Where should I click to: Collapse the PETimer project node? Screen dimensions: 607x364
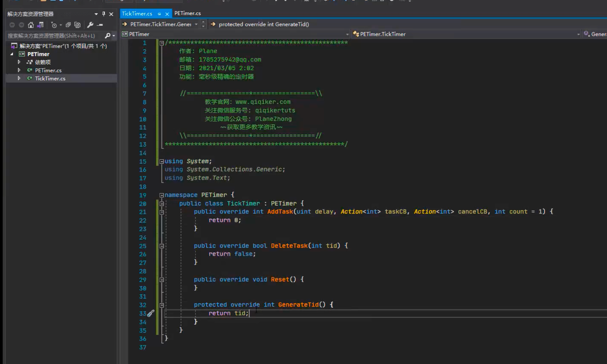12,54
